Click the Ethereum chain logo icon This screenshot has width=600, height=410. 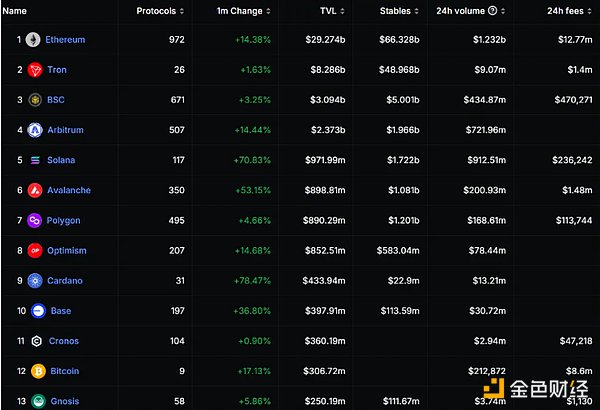(34, 40)
